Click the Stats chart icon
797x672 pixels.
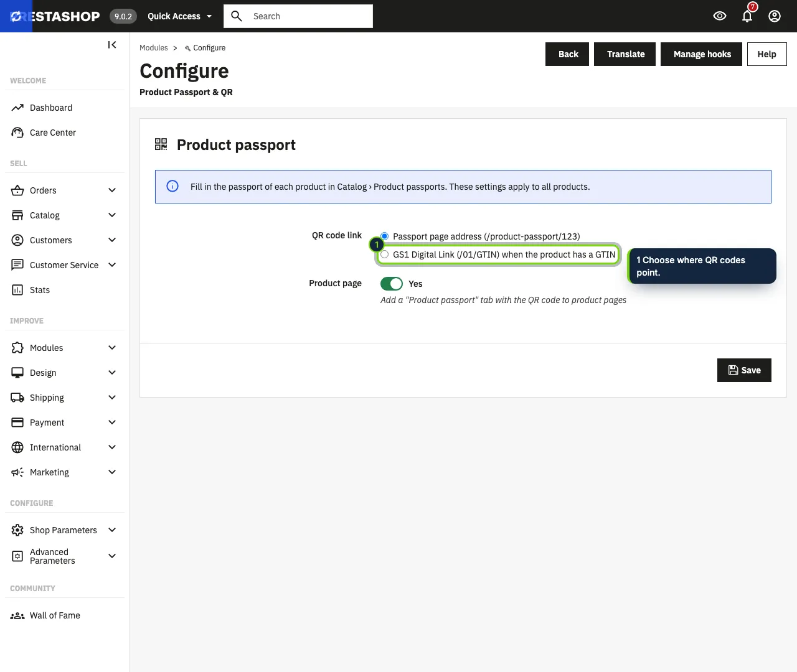(17, 290)
